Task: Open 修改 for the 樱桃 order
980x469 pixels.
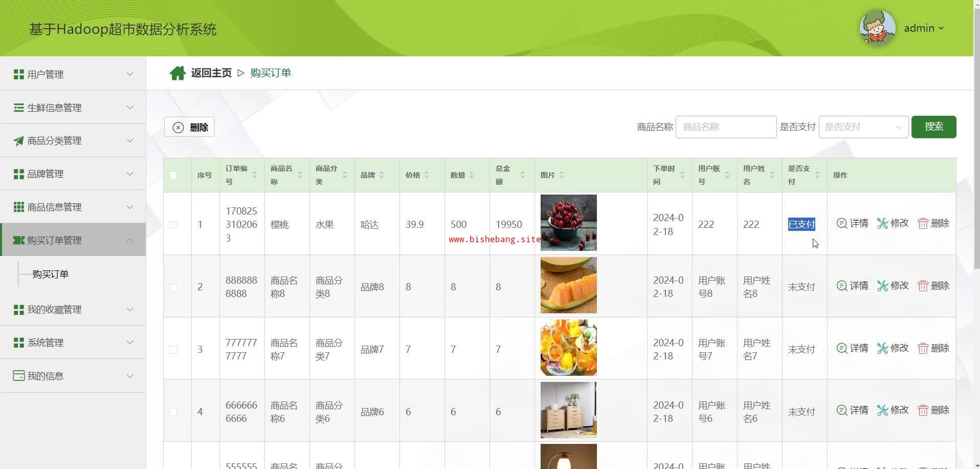Action: 893,223
